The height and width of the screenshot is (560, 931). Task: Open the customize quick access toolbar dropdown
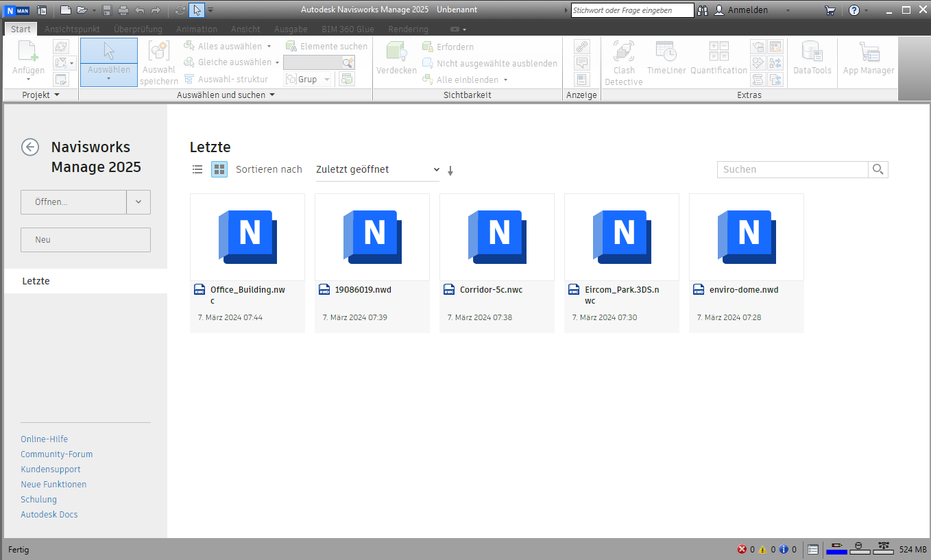tap(210, 10)
